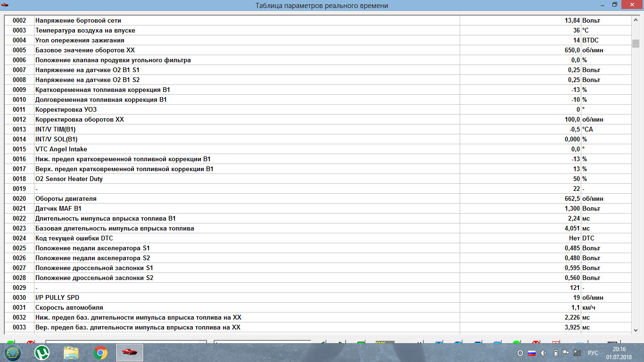Select row 'Положение клапана продувки угольного фильтра'

click(318, 60)
